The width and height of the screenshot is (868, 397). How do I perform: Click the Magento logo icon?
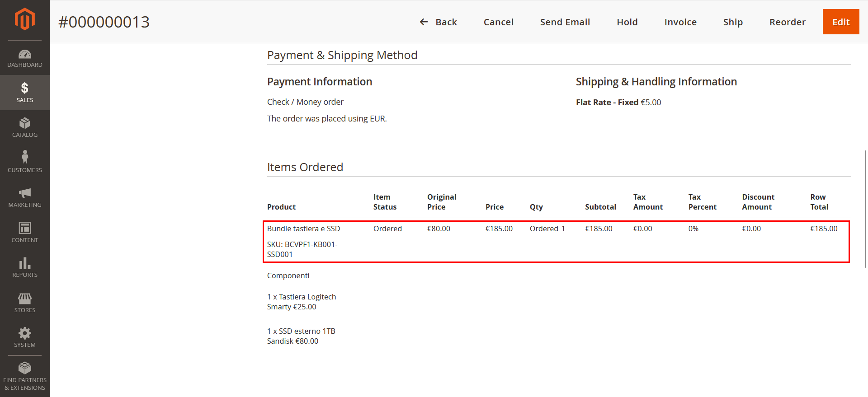pyautogui.click(x=24, y=19)
